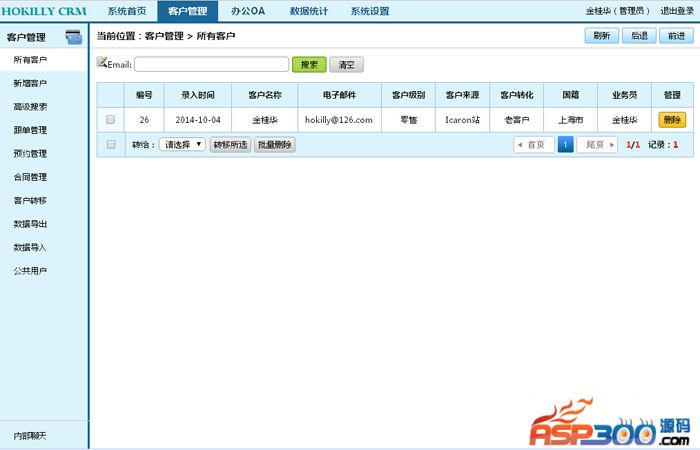Switch to the 数据统计 tab
The image size is (700, 450).
click(309, 11)
